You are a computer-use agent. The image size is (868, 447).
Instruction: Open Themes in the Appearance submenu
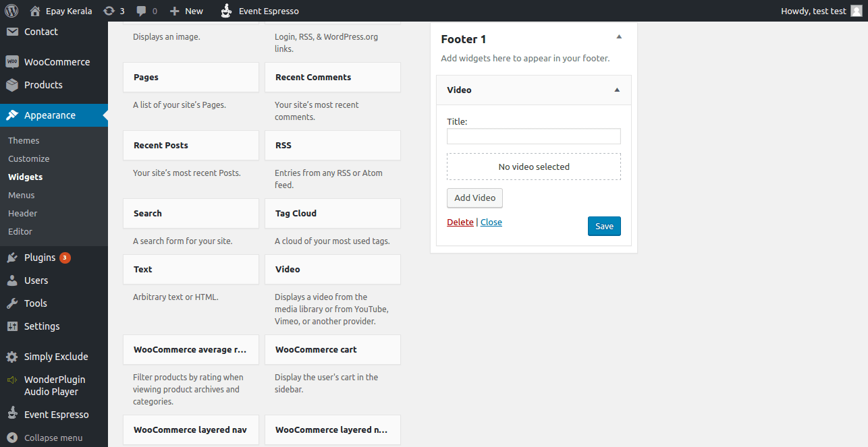coord(24,140)
